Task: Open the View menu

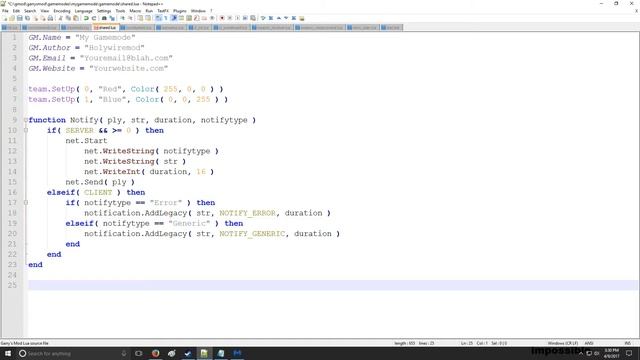Action: (x=45, y=11)
